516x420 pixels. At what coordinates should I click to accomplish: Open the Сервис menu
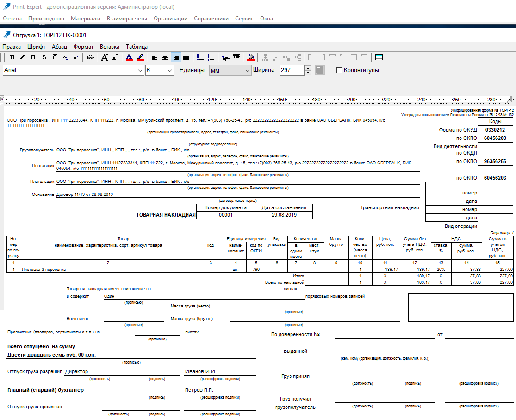244,19
